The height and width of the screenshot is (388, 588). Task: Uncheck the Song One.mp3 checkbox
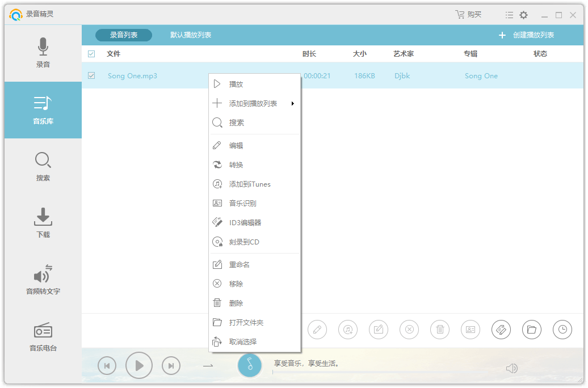pyautogui.click(x=91, y=75)
